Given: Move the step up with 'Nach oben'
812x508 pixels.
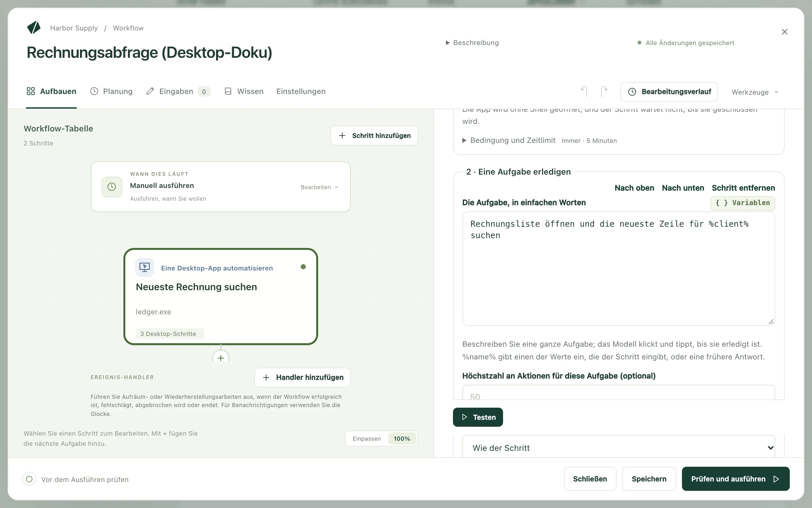Looking at the screenshot, I should click(634, 188).
